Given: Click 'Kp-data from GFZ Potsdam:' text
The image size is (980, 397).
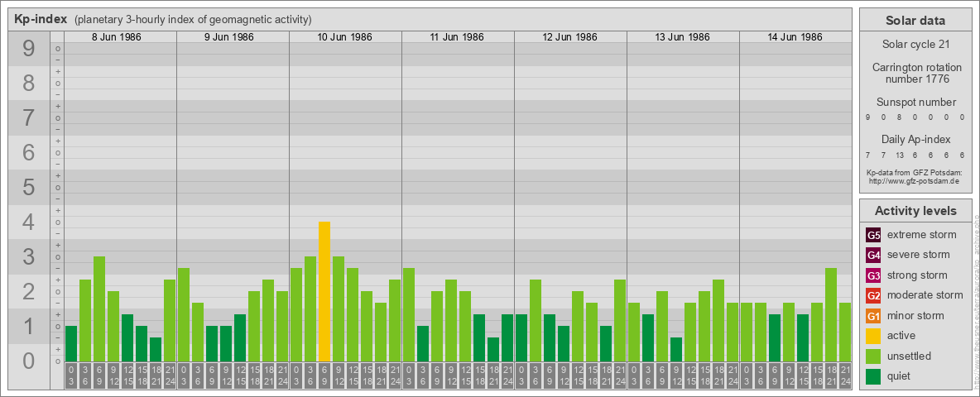Looking at the screenshot, I should [915, 172].
